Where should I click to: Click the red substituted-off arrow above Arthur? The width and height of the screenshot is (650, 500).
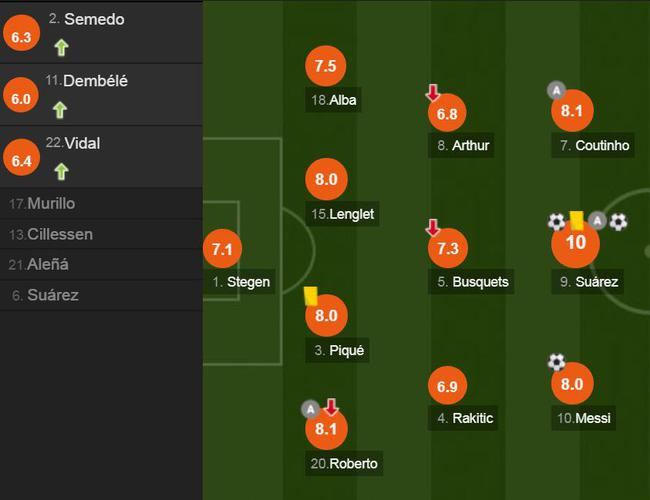point(433,92)
